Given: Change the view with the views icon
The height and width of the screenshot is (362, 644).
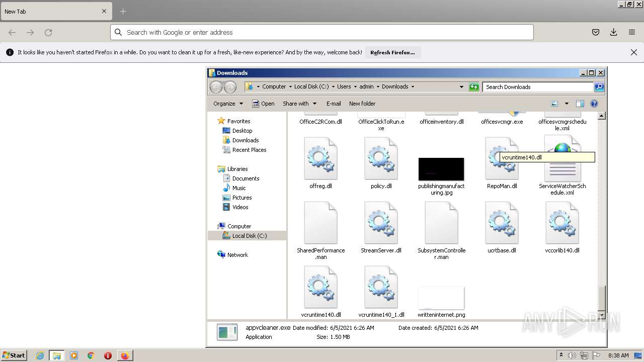Looking at the screenshot, I should point(554,104).
